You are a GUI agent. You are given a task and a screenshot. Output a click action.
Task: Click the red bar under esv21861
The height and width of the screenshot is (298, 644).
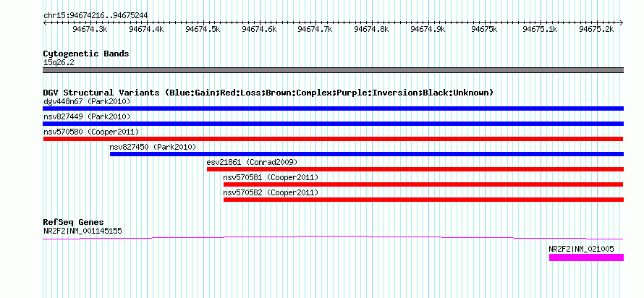415,169
